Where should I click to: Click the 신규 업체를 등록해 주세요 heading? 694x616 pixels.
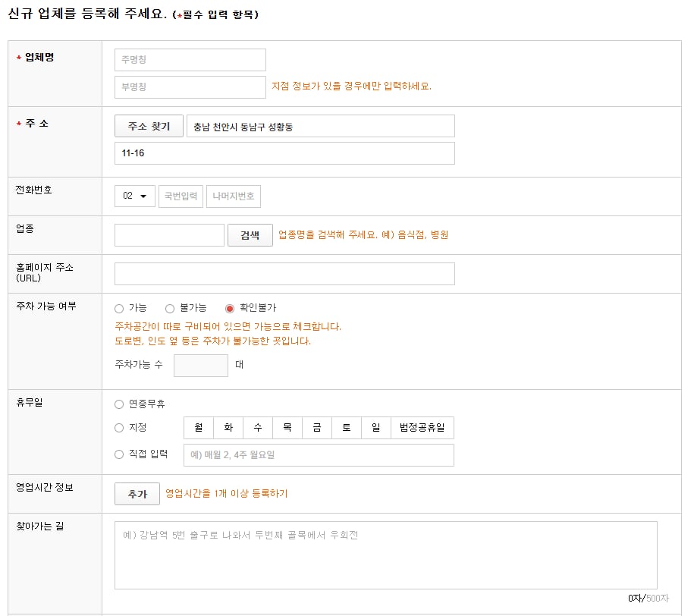coord(87,14)
